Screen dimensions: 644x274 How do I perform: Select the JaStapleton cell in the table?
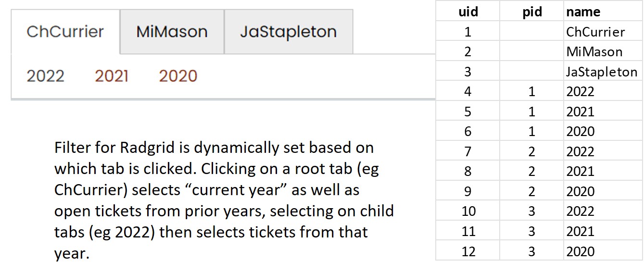coord(601,72)
